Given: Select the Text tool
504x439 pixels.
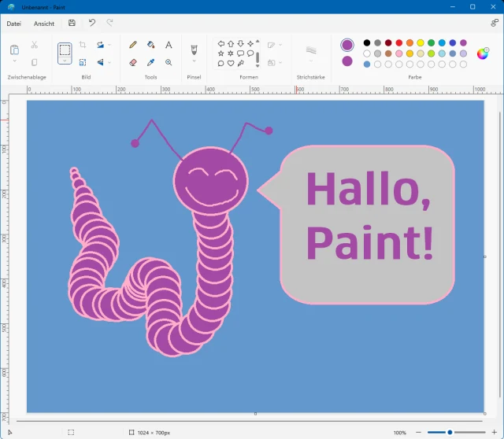Looking at the screenshot, I should coord(169,45).
